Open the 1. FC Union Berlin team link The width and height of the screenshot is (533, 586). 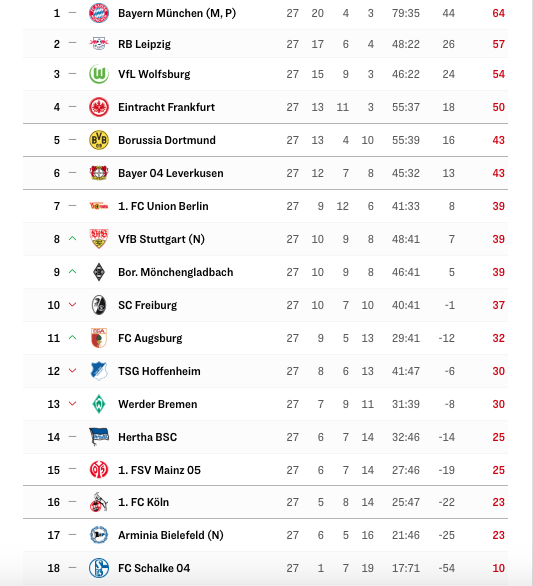[163, 206]
